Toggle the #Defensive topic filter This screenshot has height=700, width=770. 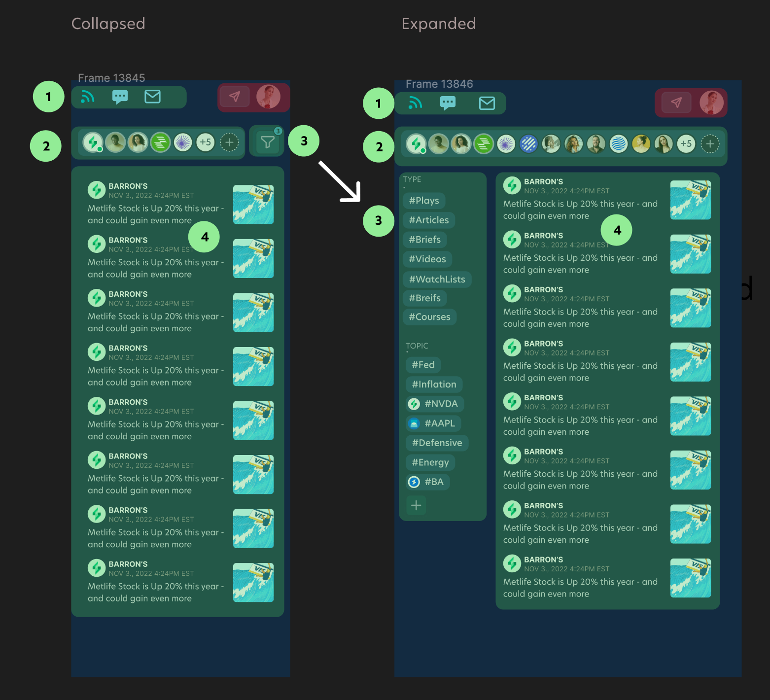point(436,443)
